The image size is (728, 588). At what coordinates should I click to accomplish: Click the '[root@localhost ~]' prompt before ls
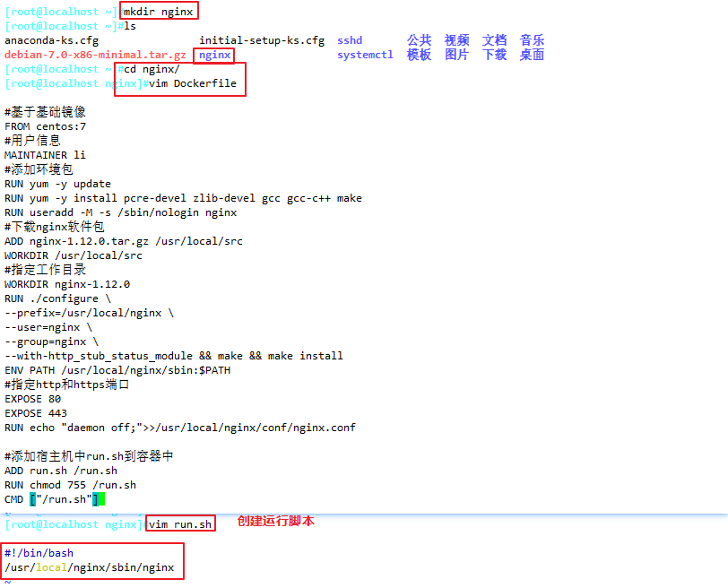[61, 27]
